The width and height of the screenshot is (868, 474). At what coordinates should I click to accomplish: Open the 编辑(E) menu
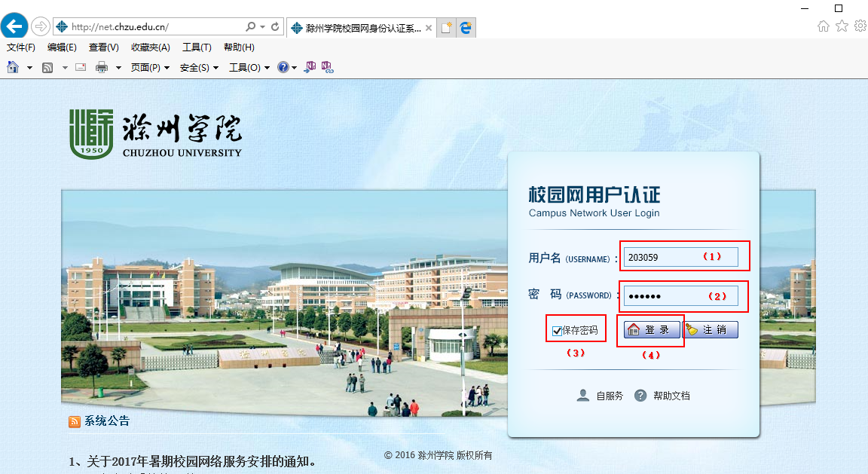(x=62, y=47)
